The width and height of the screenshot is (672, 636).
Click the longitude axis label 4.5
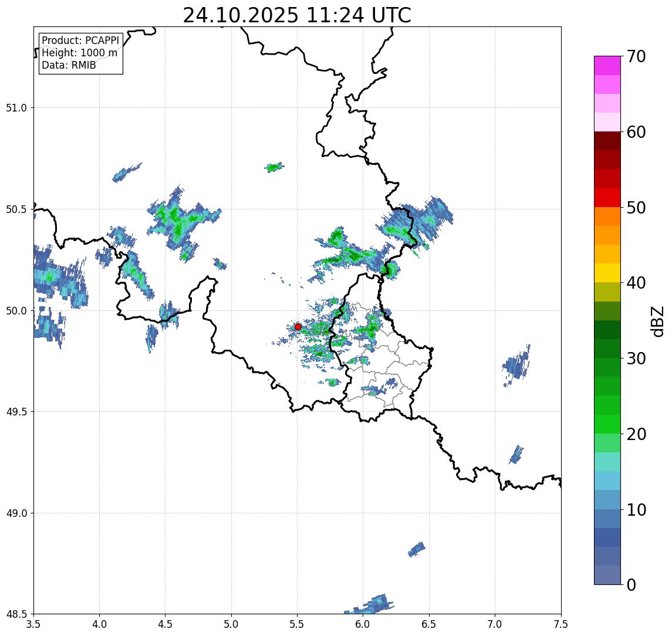(x=166, y=624)
